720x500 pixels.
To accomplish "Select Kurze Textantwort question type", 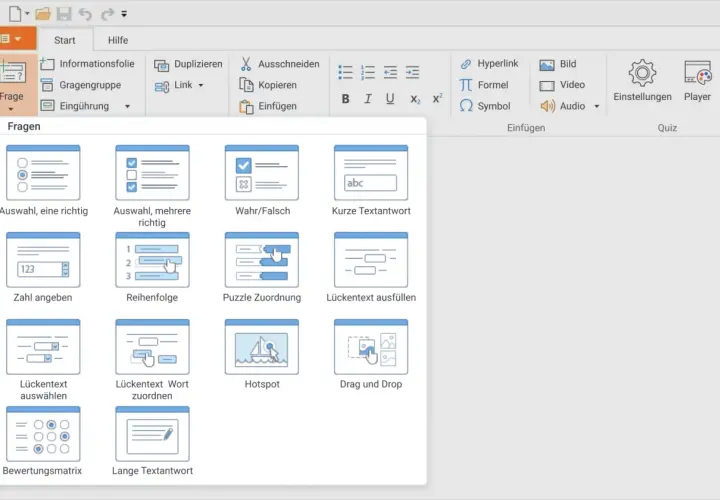I will [x=371, y=180].
